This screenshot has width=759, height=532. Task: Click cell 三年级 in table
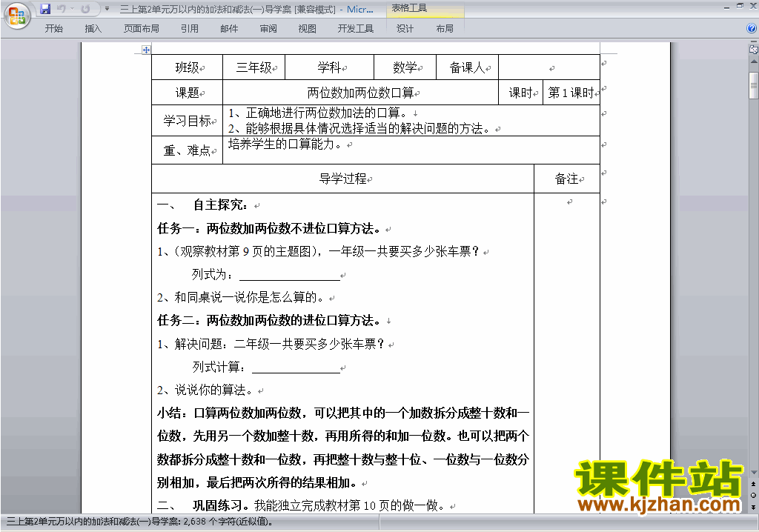click(254, 67)
